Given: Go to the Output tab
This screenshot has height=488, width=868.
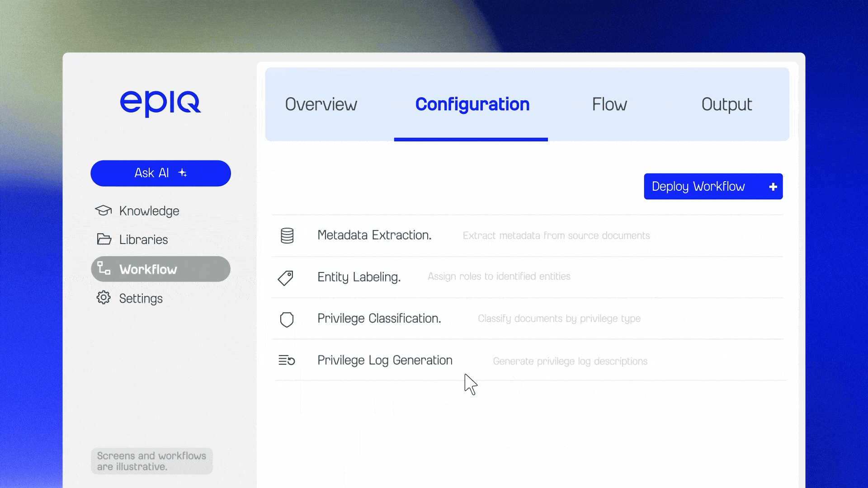Looking at the screenshot, I should tap(726, 104).
